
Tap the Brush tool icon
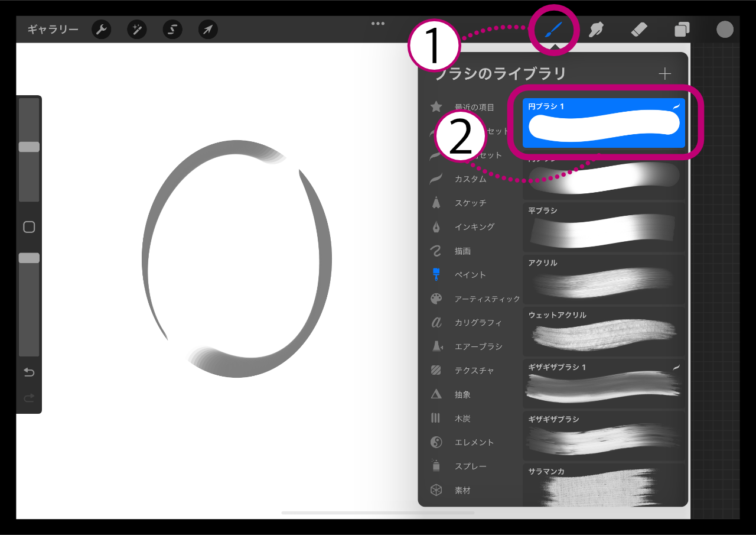(555, 30)
